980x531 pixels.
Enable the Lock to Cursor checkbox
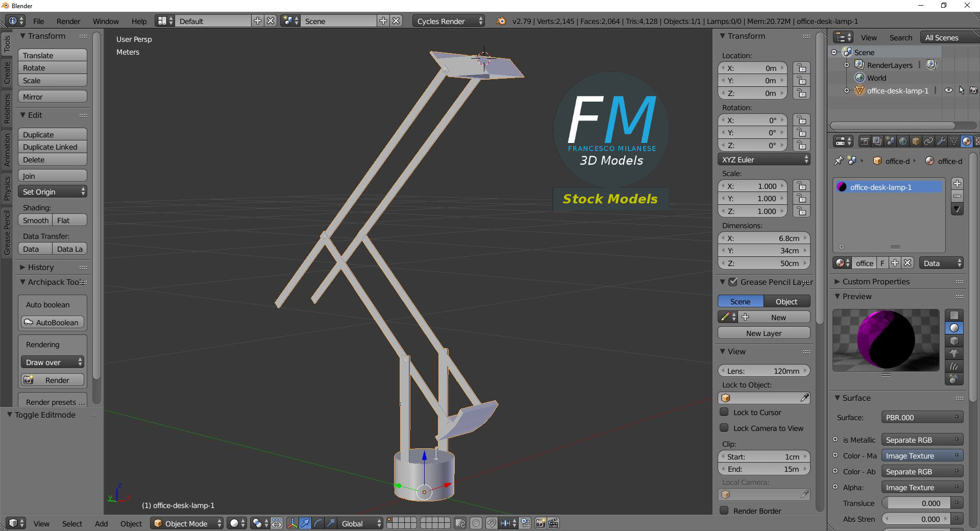point(724,412)
